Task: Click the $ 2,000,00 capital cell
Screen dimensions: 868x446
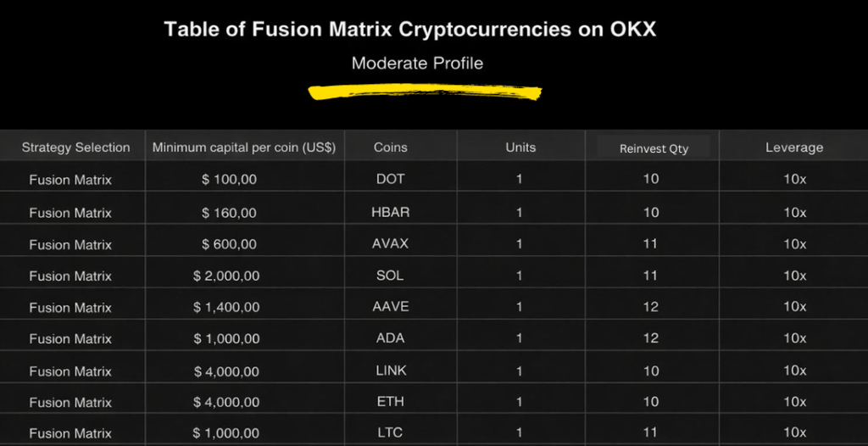Action: coord(226,276)
